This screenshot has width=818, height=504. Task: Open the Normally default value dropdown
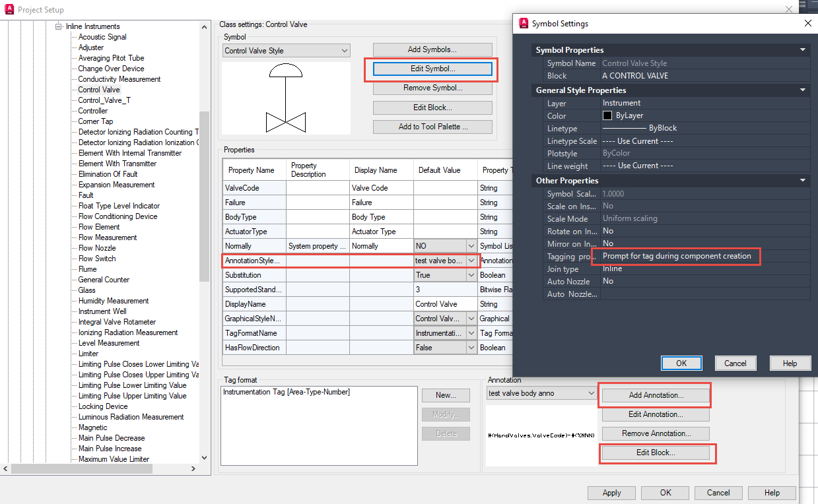coord(473,245)
